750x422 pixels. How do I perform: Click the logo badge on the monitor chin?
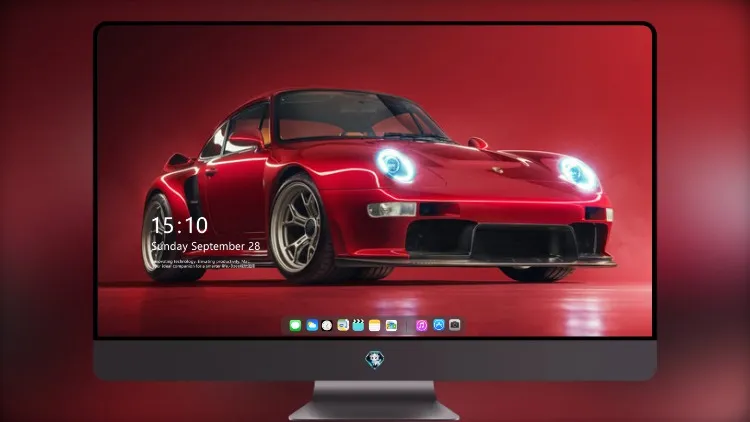(x=375, y=359)
